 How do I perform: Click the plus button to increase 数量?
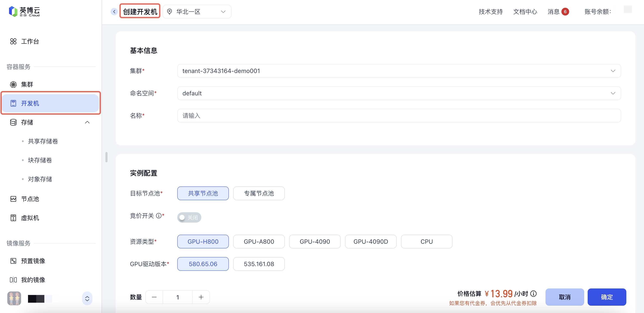(x=201, y=297)
